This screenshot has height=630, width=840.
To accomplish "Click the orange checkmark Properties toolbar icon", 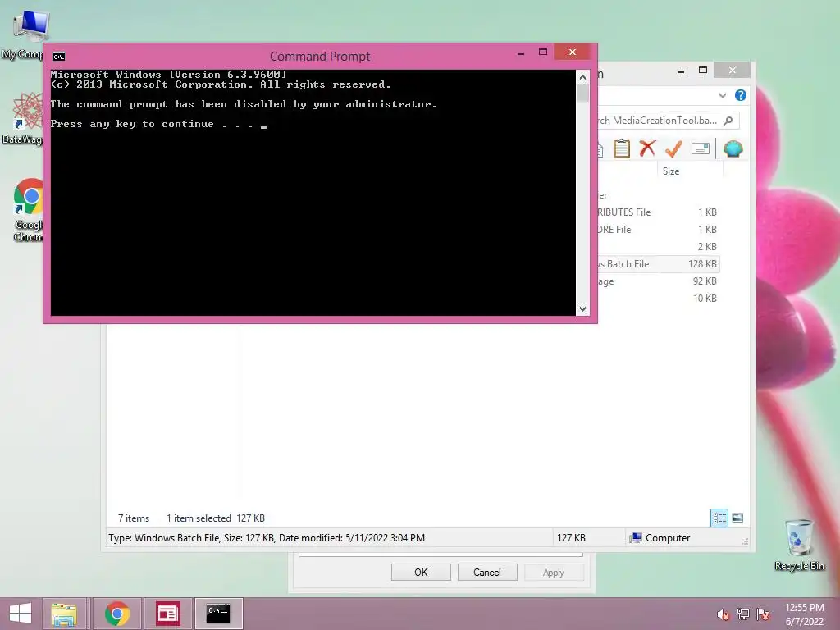I will tap(673, 148).
